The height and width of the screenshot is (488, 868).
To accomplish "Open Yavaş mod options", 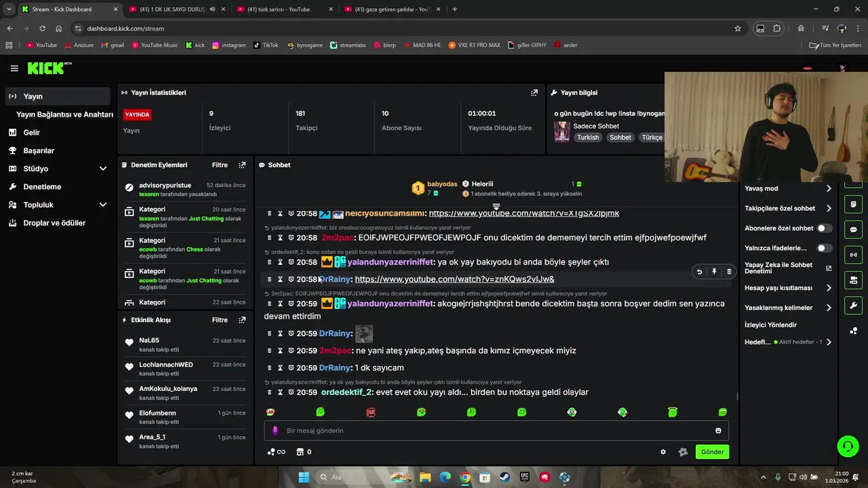I will coord(788,188).
